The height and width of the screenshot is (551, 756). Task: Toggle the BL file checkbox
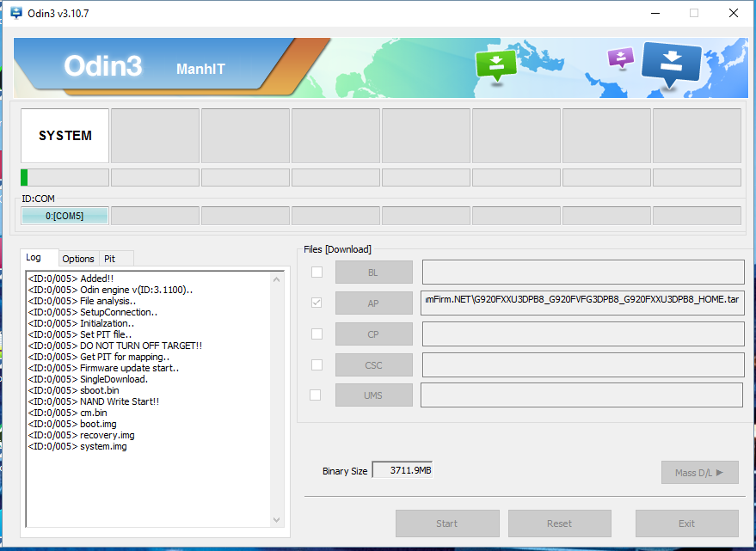317,272
